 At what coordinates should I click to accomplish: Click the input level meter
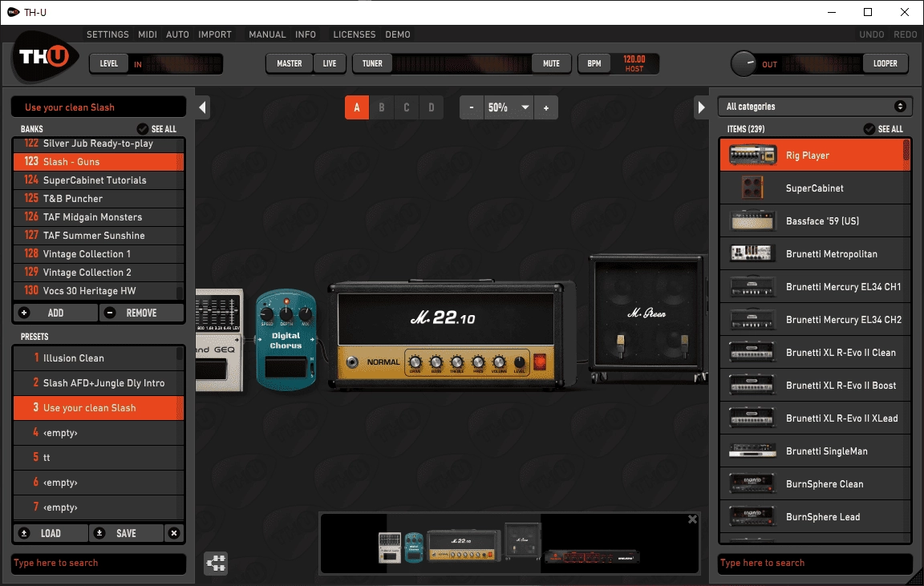point(183,63)
